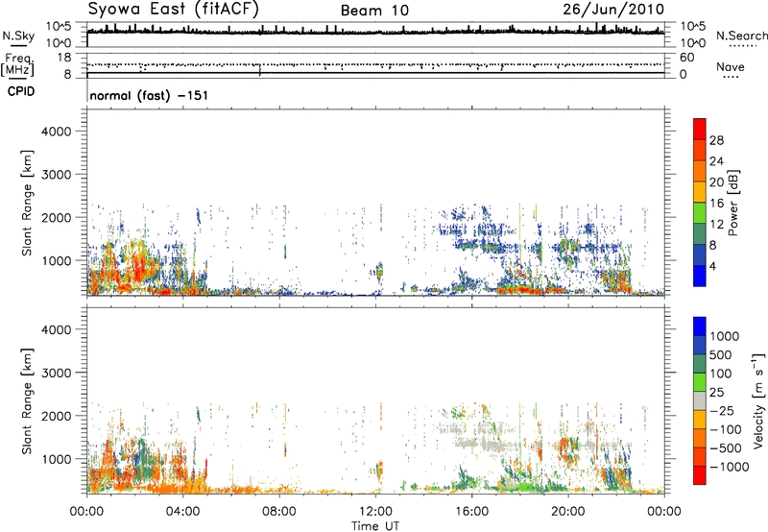Click the '16:00' time axis tick label
768x532 pixels.
coord(471,512)
